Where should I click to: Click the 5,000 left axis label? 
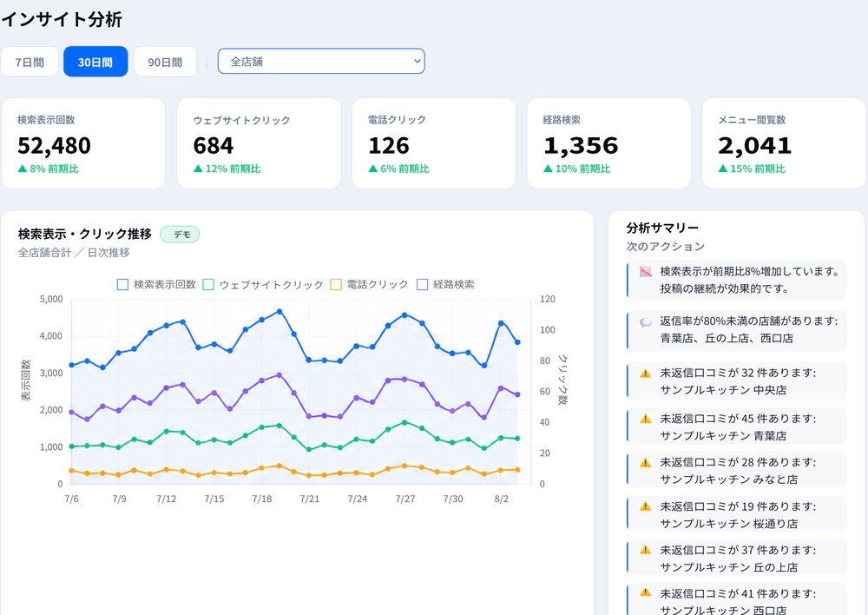[x=51, y=299]
